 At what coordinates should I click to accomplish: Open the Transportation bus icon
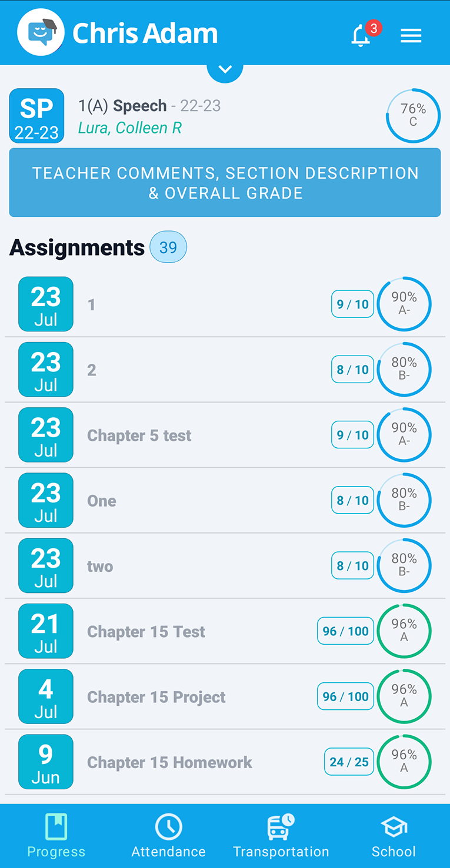click(x=281, y=827)
